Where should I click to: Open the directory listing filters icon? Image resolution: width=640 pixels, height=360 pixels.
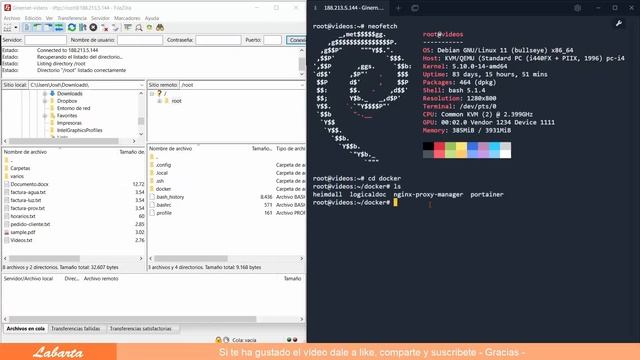click(x=128, y=27)
